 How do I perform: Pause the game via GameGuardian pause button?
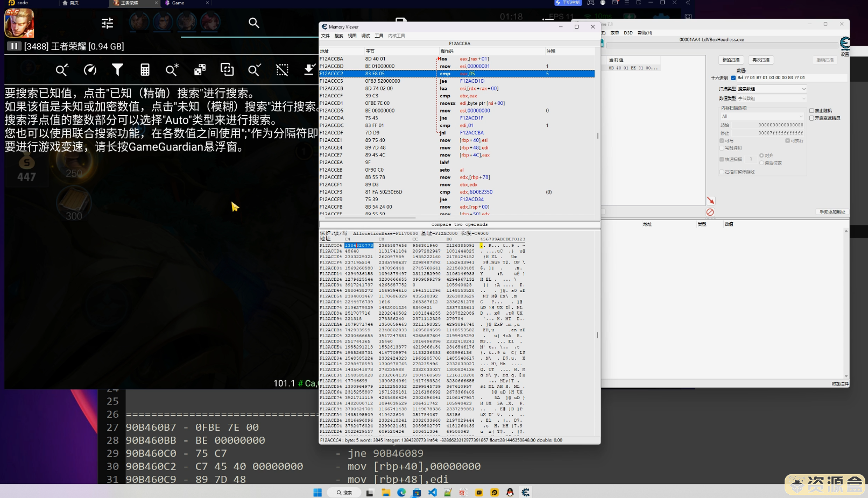pos(13,46)
